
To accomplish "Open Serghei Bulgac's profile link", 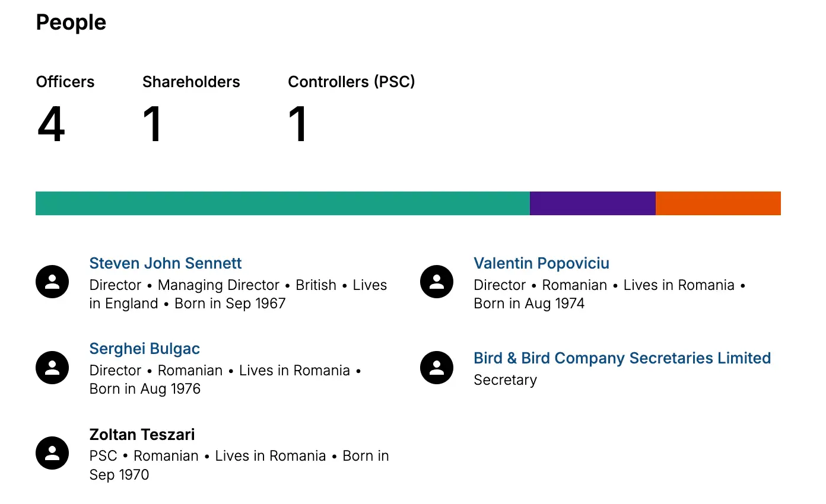I will click(x=144, y=349).
